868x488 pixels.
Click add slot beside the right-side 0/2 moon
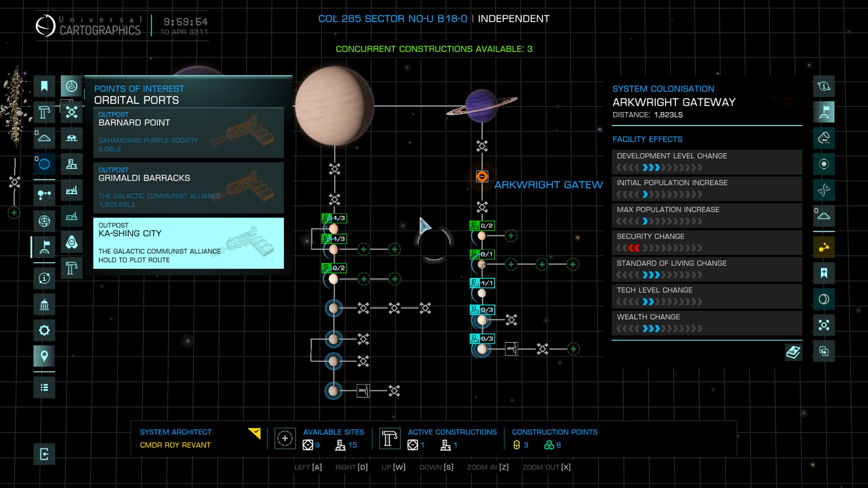pos(511,235)
